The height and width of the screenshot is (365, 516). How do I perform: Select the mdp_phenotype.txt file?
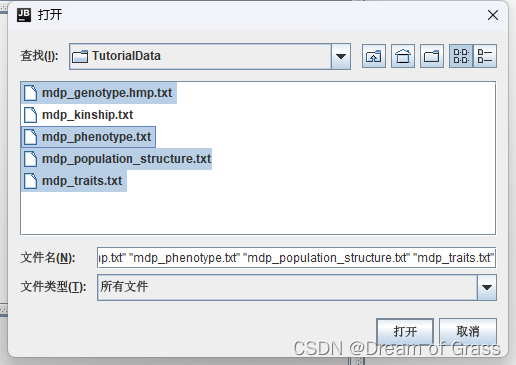point(89,137)
